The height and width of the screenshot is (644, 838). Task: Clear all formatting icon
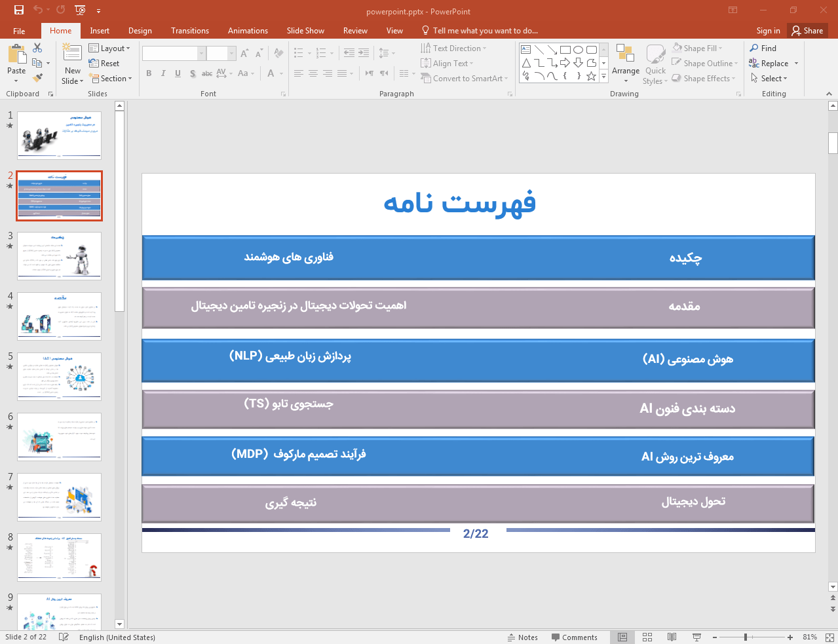pos(278,54)
